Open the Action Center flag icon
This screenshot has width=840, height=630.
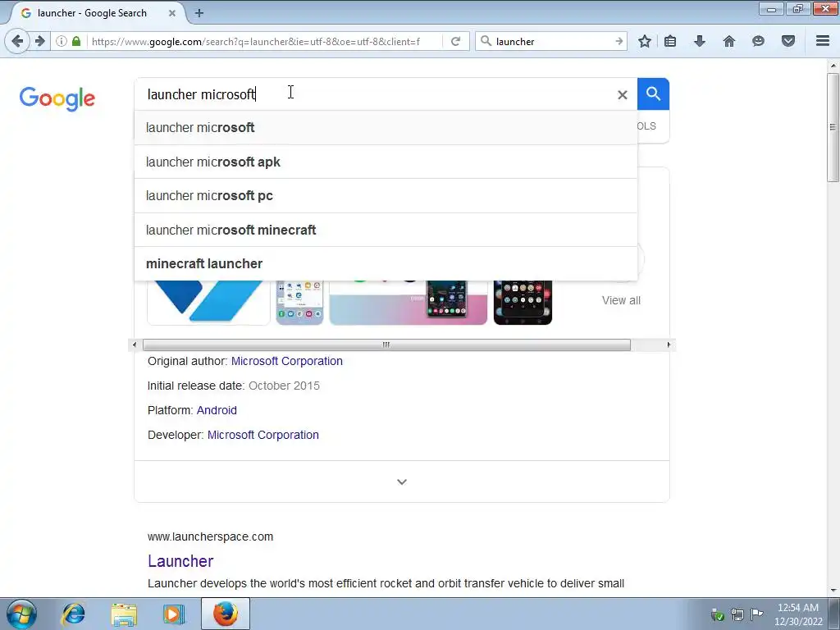[x=756, y=614]
